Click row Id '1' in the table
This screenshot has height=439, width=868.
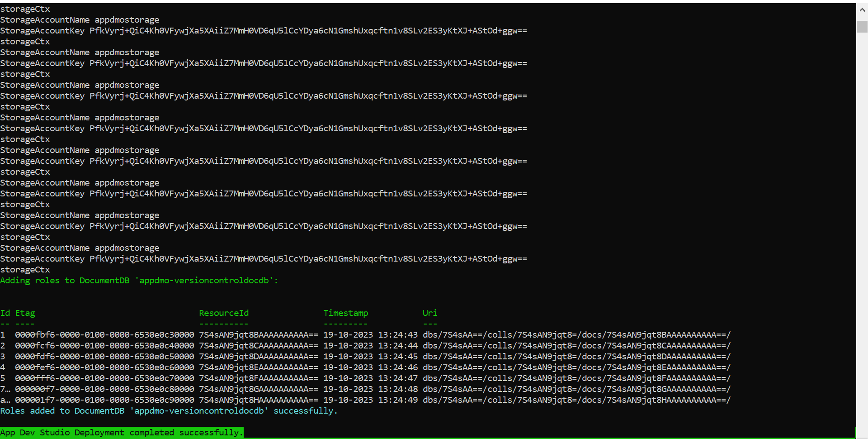(3, 335)
